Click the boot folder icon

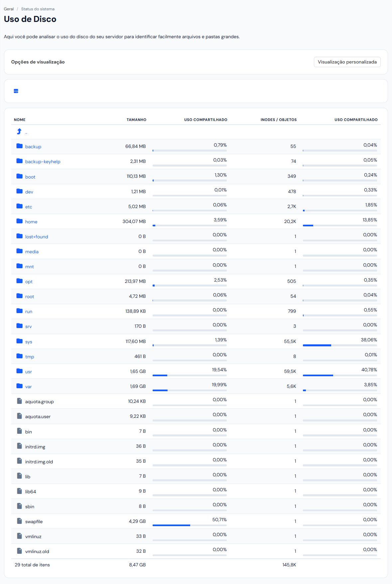point(20,176)
